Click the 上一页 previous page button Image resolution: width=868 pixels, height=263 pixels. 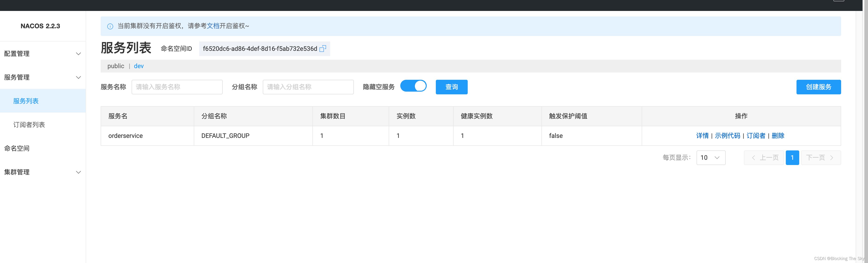pos(764,157)
